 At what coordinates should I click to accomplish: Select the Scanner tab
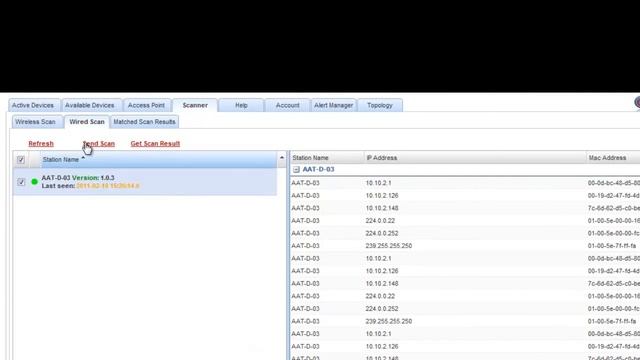[195, 105]
